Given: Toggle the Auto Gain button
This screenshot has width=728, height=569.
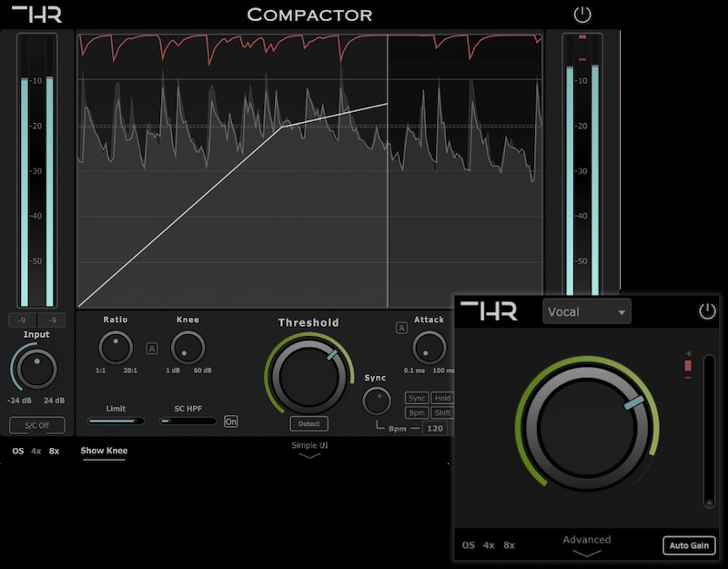Looking at the screenshot, I should click(689, 545).
